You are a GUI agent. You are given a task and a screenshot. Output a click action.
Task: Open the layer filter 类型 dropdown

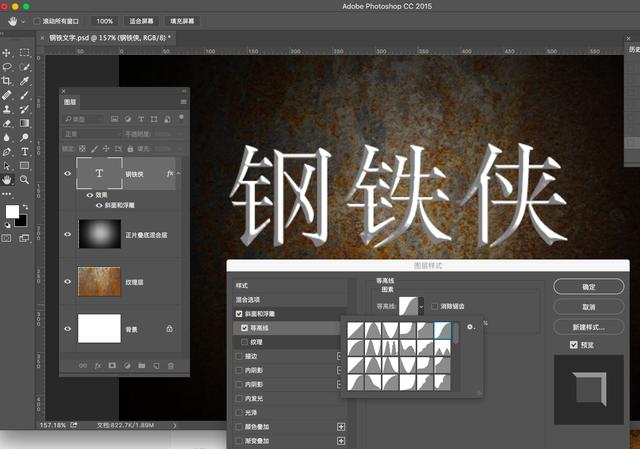pyautogui.click(x=84, y=119)
